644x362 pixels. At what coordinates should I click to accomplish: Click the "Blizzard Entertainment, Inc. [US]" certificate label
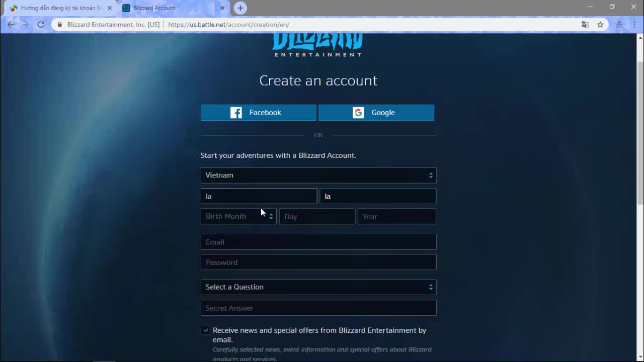[x=113, y=25]
